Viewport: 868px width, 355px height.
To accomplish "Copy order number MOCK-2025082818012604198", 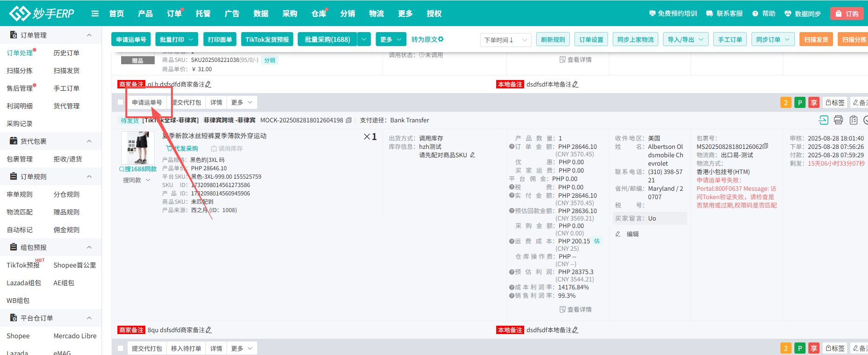I will pos(349,121).
